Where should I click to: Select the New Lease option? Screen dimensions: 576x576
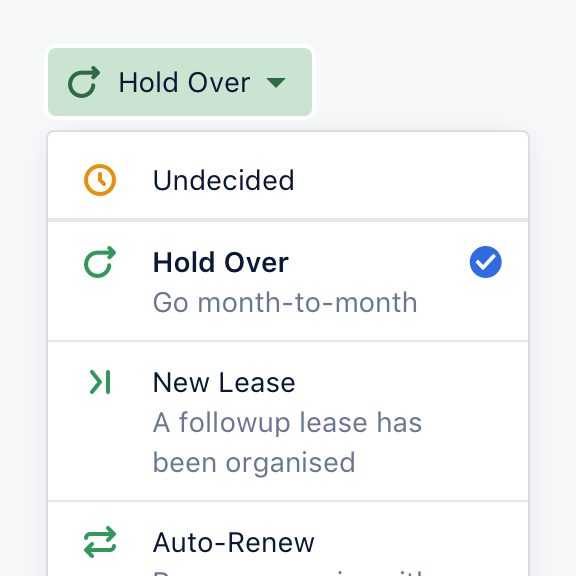tap(288, 421)
